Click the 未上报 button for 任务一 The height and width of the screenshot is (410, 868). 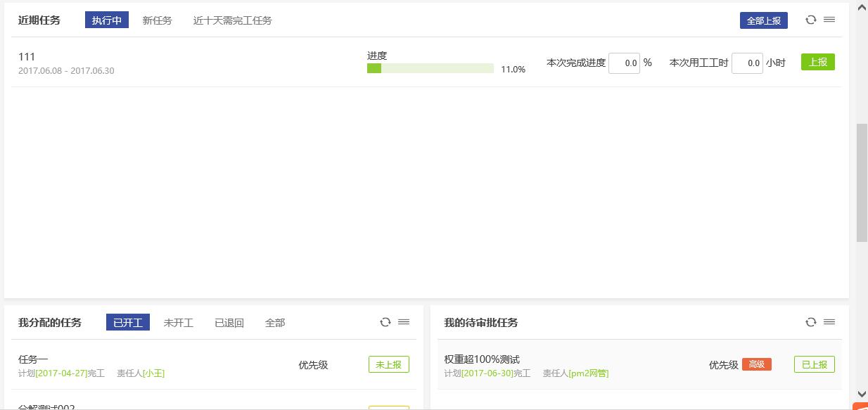388,364
